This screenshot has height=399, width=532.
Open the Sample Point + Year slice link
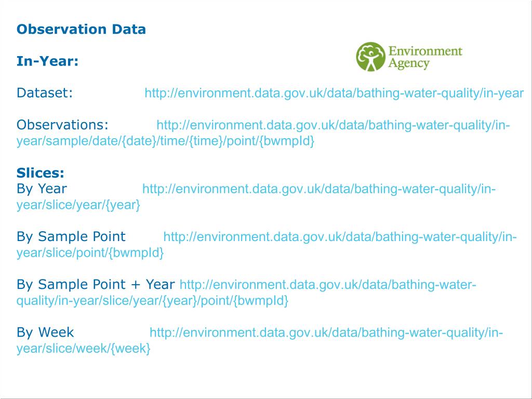(246, 292)
